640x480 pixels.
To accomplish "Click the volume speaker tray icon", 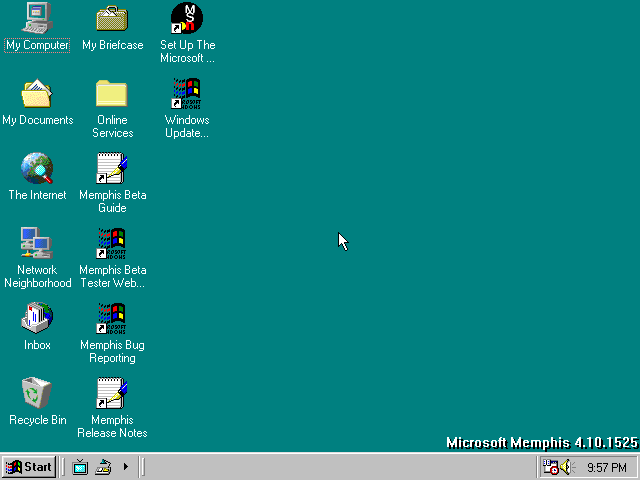I will 567,467.
